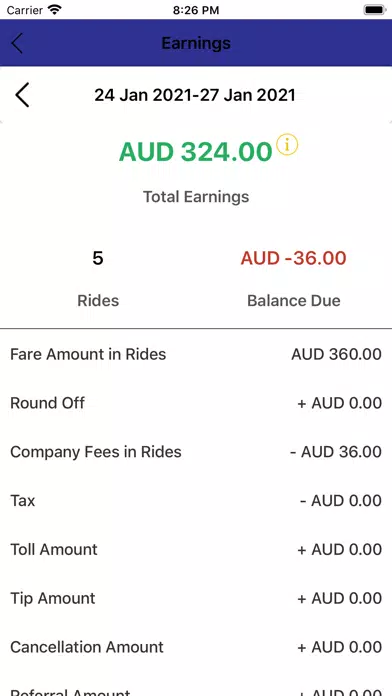Open the Rides count of 5
The height and width of the screenshot is (696, 392).
(x=98, y=258)
